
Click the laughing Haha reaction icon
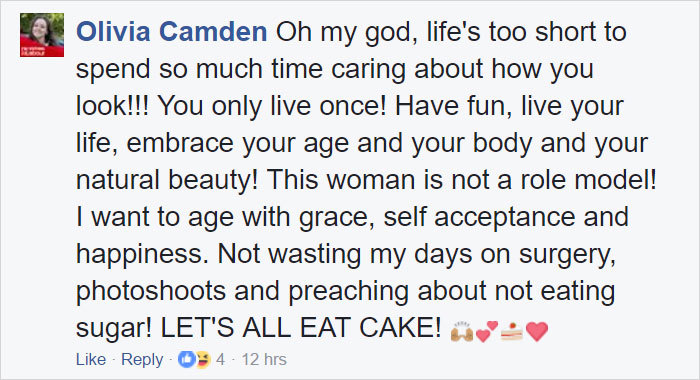coord(202,359)
